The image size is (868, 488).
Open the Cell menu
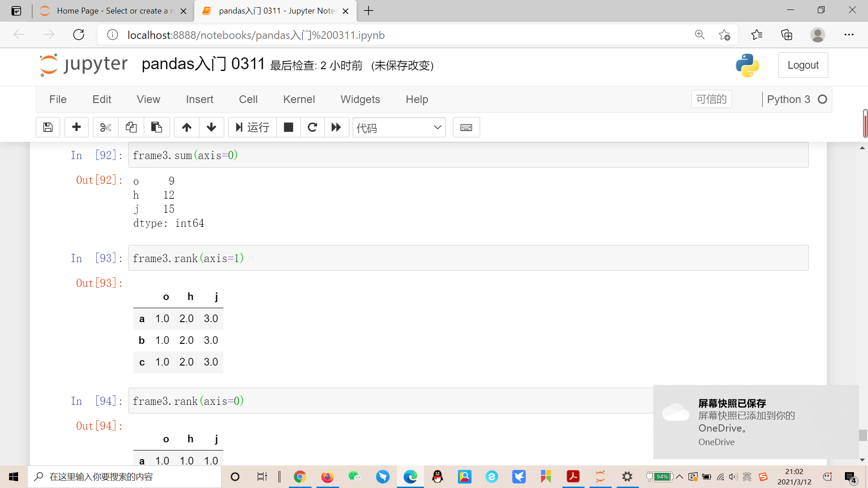click(x=248, y=99)
